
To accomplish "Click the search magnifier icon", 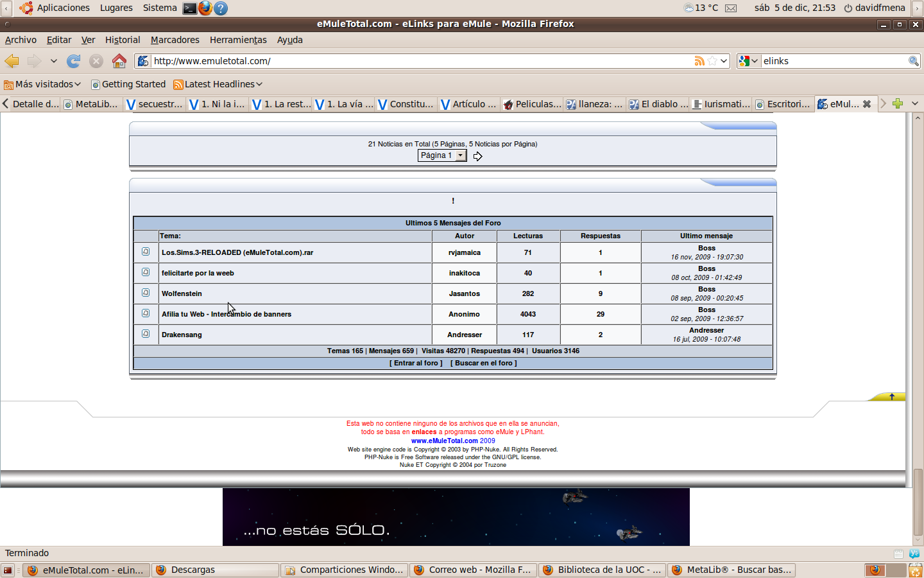I will tap(913, 61).
